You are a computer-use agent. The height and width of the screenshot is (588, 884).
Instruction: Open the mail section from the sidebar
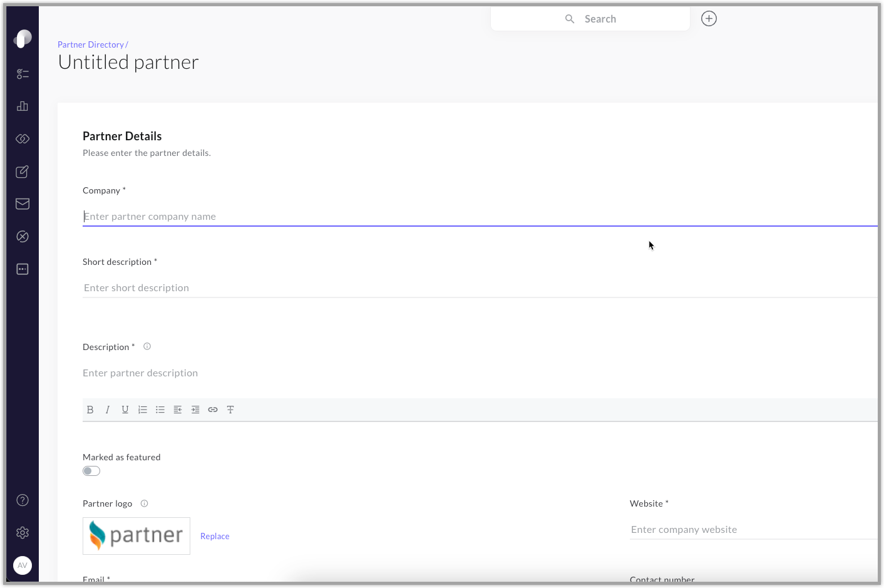22,204
